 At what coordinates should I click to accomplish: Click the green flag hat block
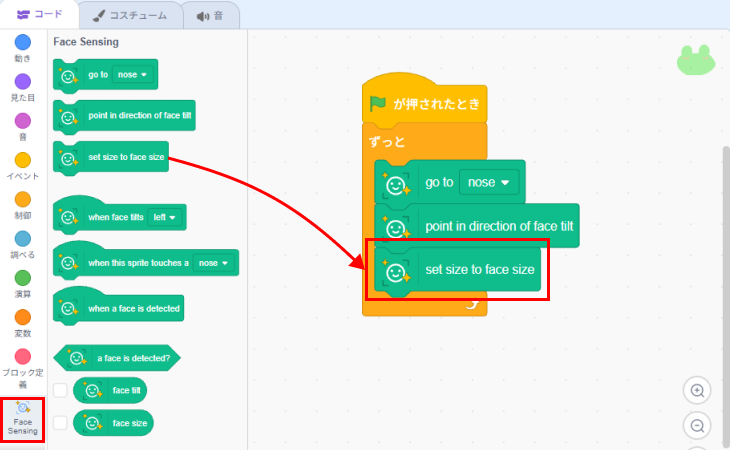424,103
